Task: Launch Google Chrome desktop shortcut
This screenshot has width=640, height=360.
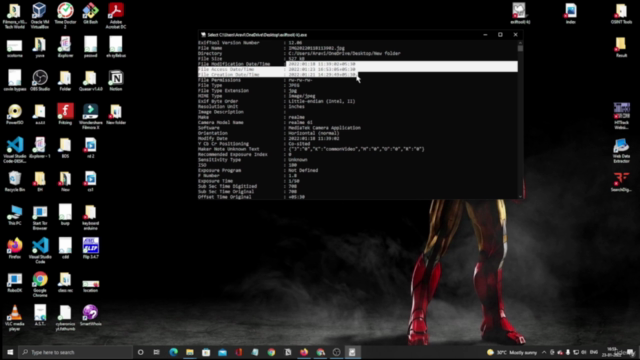Action: [40, 284]
